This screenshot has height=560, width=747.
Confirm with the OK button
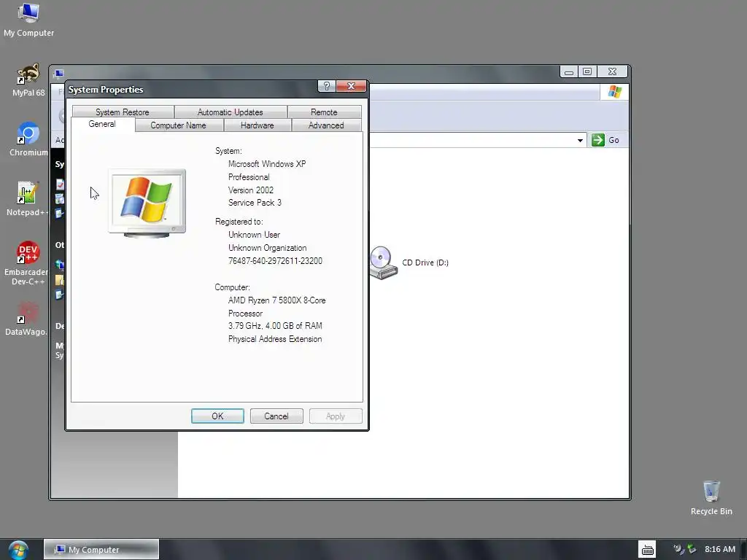217,416
